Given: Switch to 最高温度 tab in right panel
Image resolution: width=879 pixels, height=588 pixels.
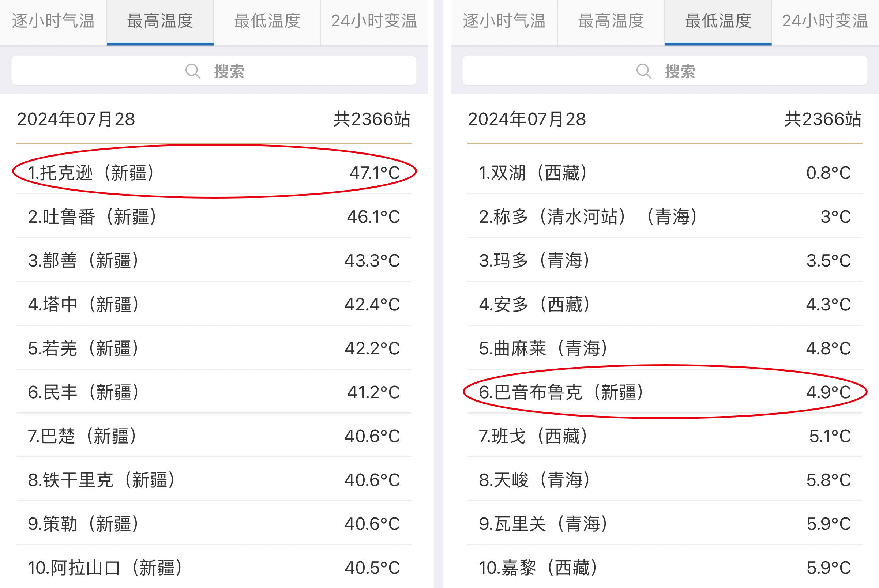Looking at the screenshot, I should pyautogui.click(x=611, y=21).
